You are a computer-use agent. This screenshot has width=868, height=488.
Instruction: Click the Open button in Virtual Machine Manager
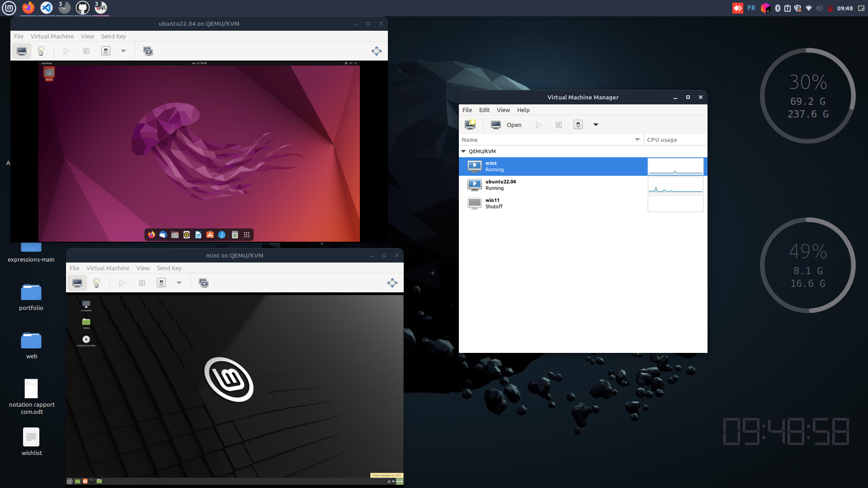[x=506, y=125]
